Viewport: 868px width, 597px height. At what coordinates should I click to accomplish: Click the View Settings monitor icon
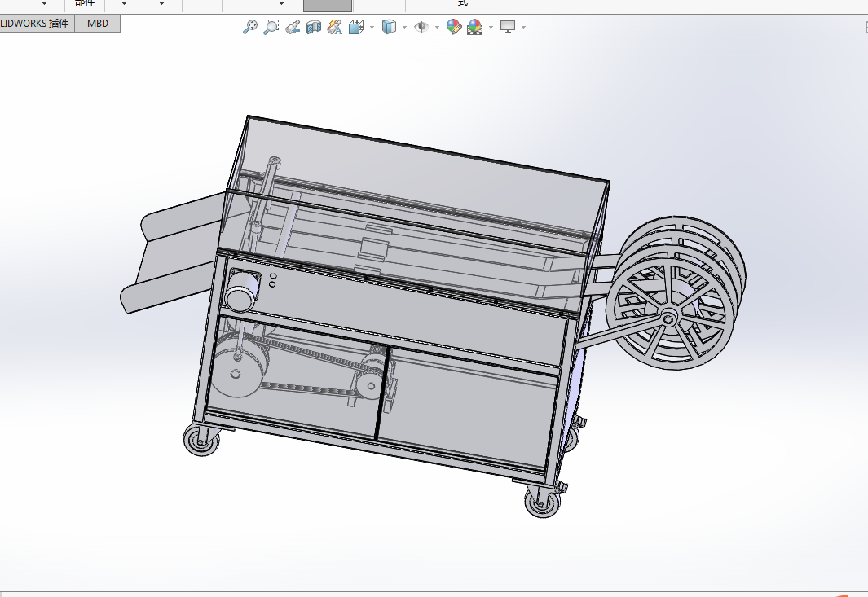pos(508,27)
